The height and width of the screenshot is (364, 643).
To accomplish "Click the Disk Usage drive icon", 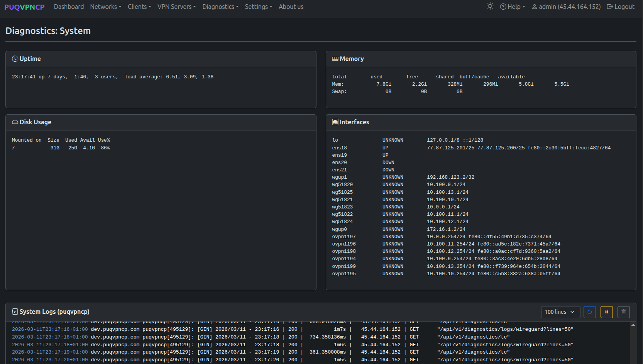I will coord(15,122).
